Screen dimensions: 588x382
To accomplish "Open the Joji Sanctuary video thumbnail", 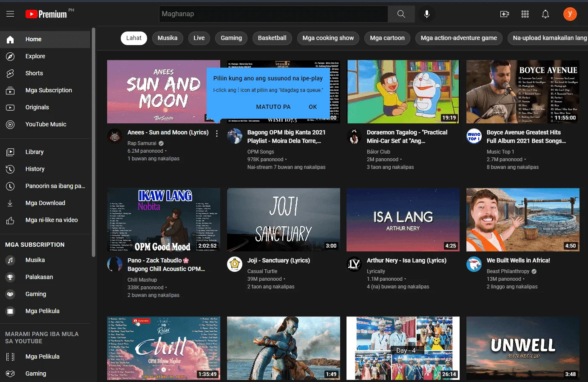I will [284, 220].
